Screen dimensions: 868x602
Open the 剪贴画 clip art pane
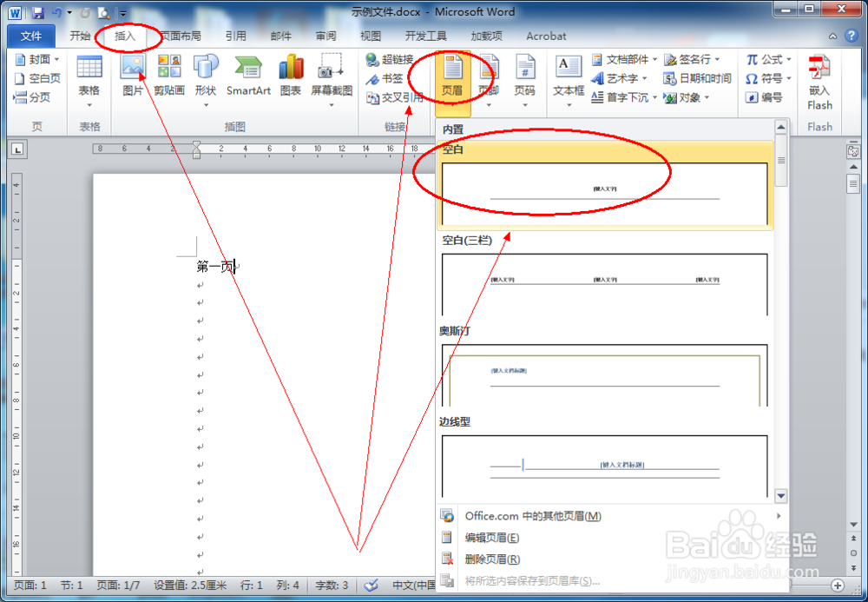point(169,76)
